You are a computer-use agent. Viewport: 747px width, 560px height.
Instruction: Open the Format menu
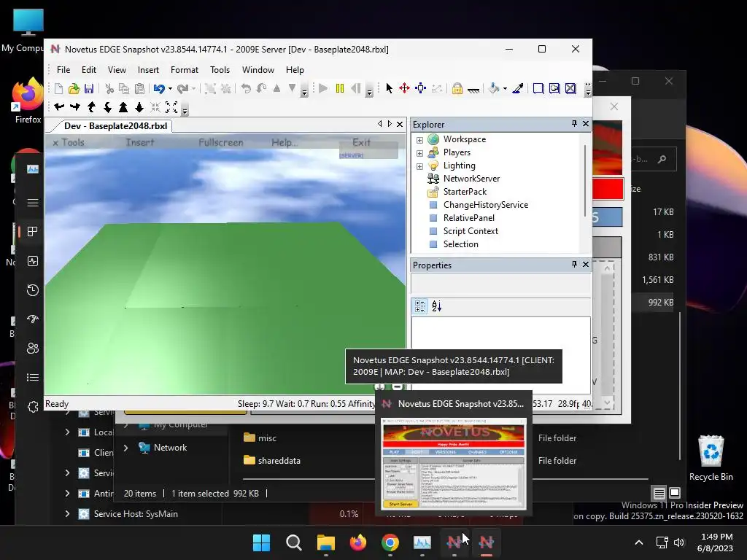[x=185, y=70]
